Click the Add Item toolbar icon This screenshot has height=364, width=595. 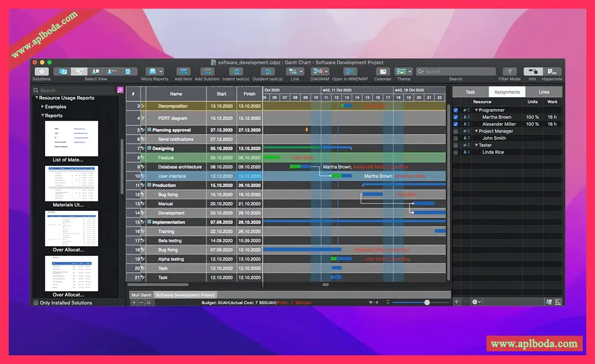point(183,72)
